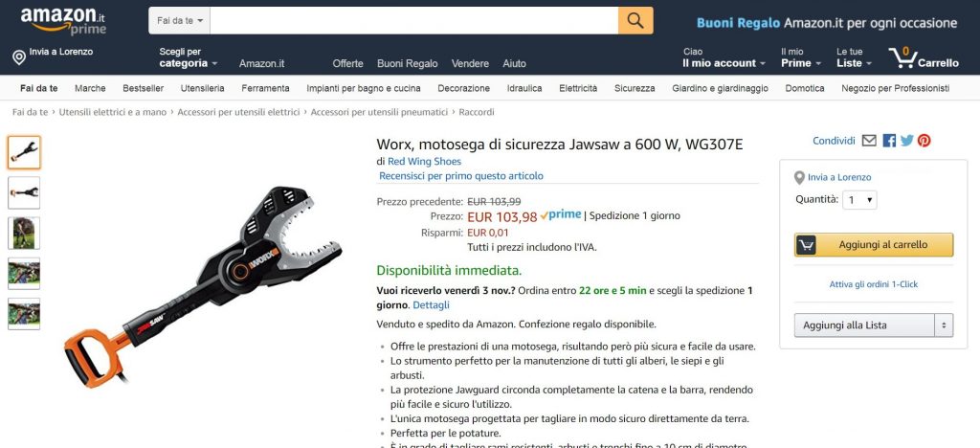The height and width of the screenshot is (448, 980).
Task: Open the Fai da te search category dropdown
Action: 179,21
